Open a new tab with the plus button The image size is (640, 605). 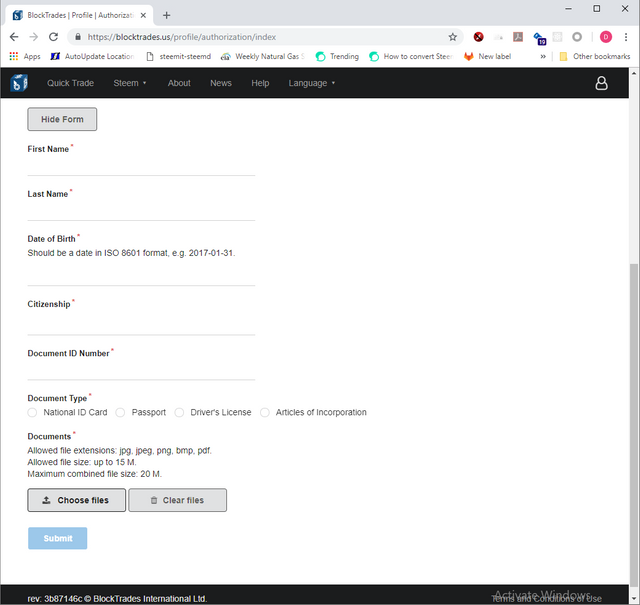pyautogui.click(x=166, y=16)
